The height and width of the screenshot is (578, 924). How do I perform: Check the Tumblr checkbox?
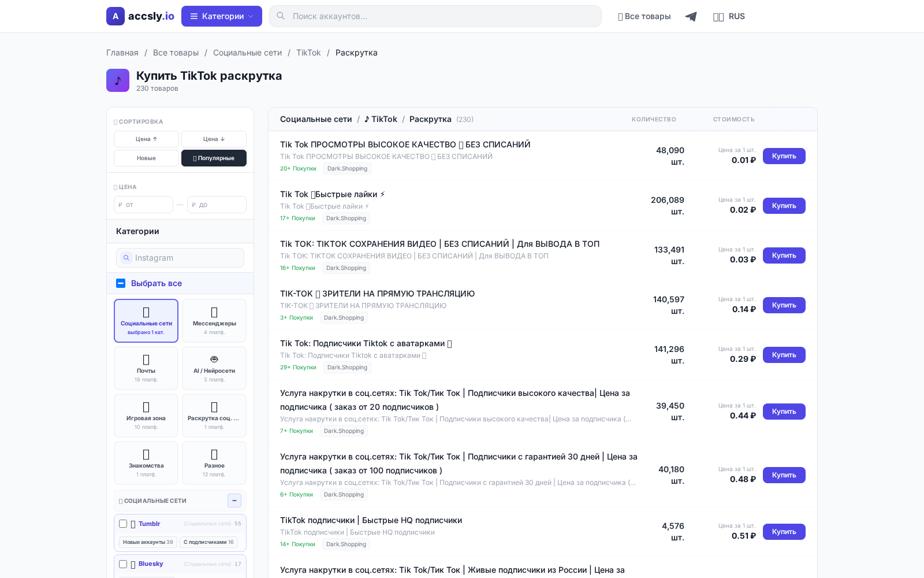[x=123, y=524]
